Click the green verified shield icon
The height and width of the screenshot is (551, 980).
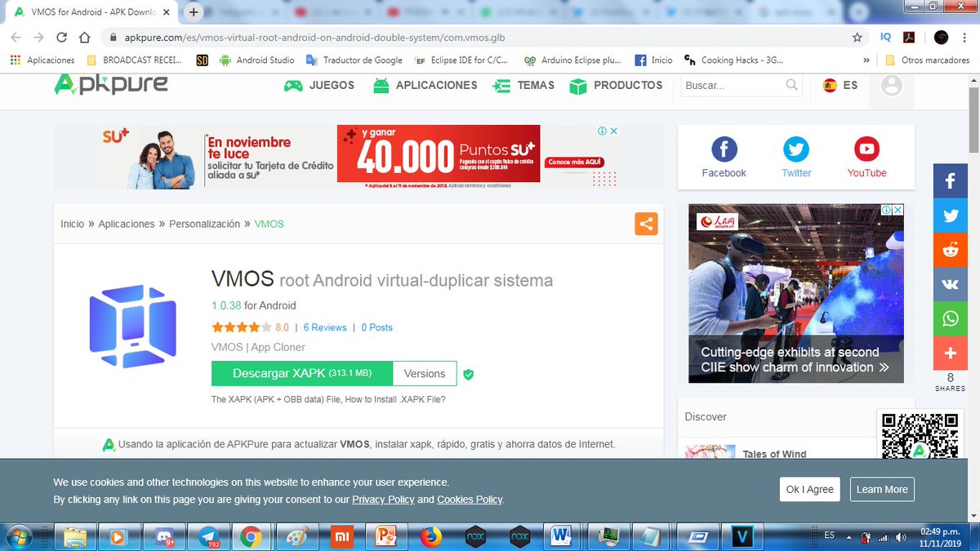point(469,374)
